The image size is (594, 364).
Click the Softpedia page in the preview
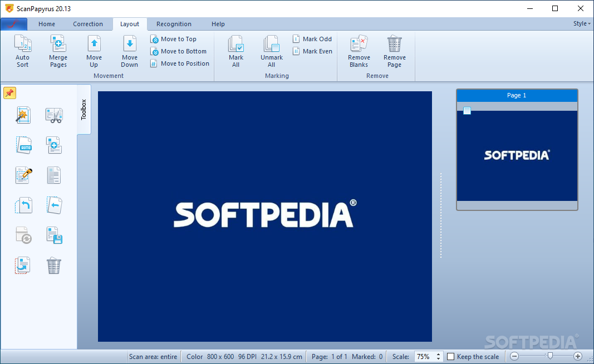(x=265, y=217)
